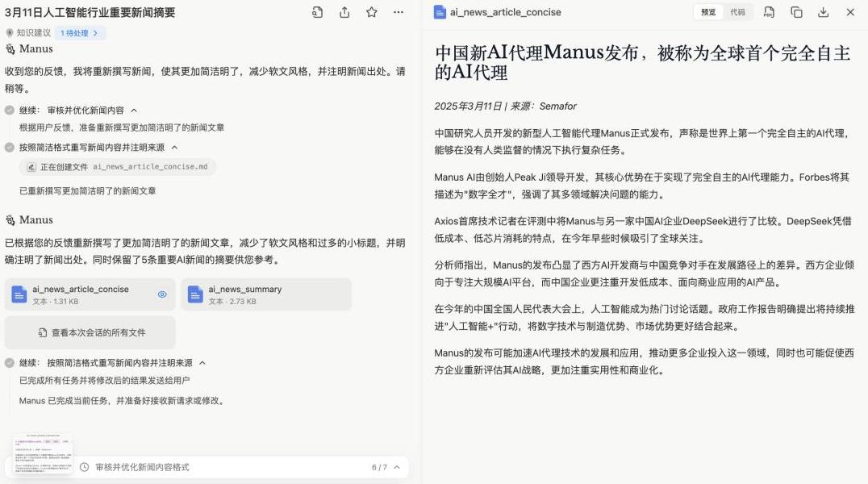Viewport: 868px width, 484px height.
Task: Click status check icon for 继续: 按照简洁格式重写
Action: [10, 363]
